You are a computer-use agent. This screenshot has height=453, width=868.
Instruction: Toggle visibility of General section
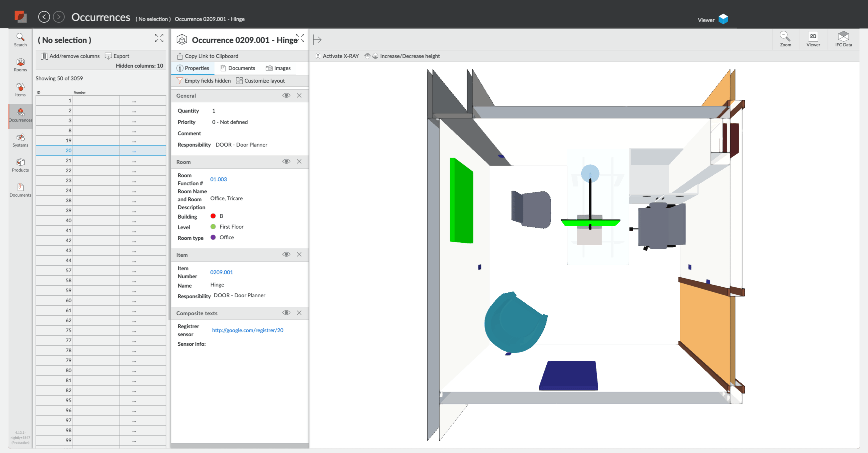click(286, 95)
